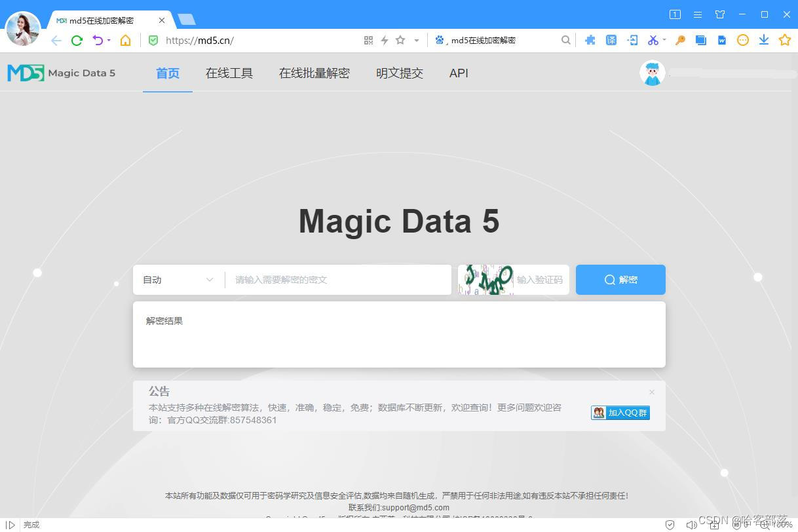
Task: Click the 加入QQ群 button
Action: (x=620, y=413)
